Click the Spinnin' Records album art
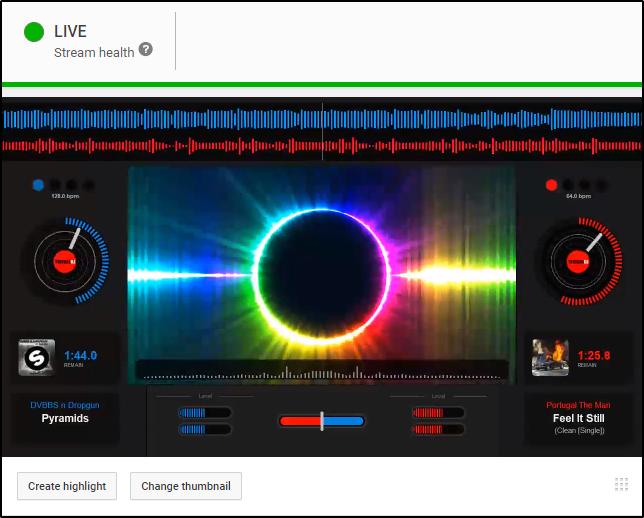644x518 pixels. click(36, 357)
